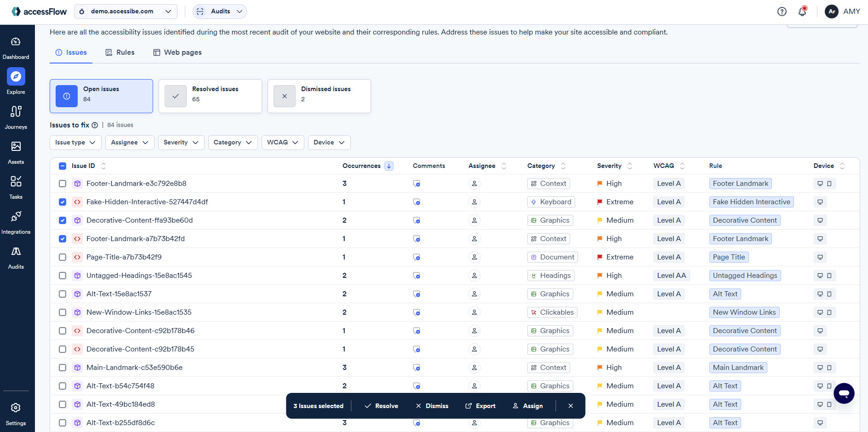Open the Untagged Headings rule tag
The image size is (868, 432).
click(745, 276)
